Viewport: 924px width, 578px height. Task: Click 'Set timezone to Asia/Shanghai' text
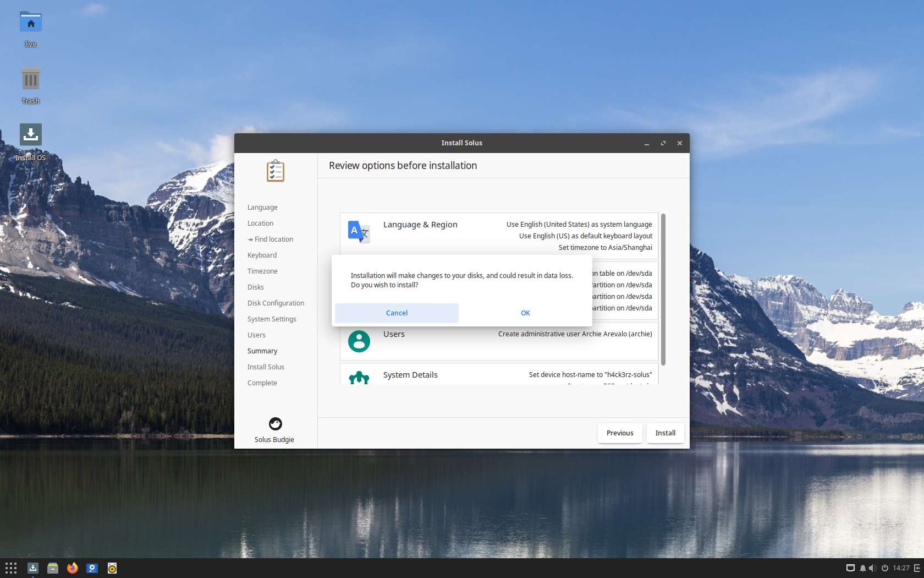606,248
